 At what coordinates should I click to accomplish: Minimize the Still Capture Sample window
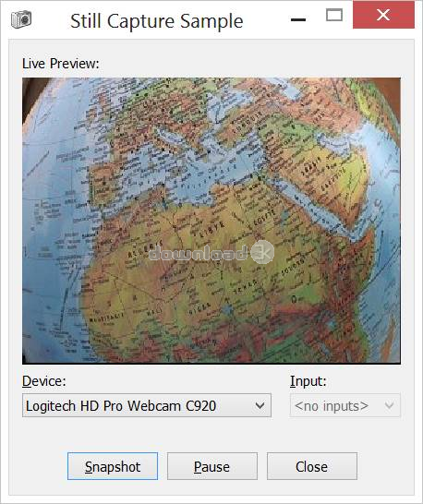[x=298, y=20]
